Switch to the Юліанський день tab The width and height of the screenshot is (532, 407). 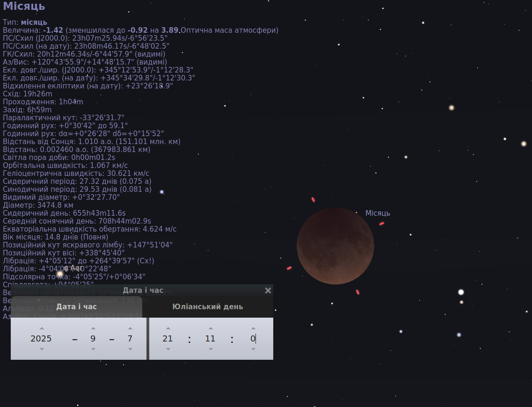tap(208, 306)
